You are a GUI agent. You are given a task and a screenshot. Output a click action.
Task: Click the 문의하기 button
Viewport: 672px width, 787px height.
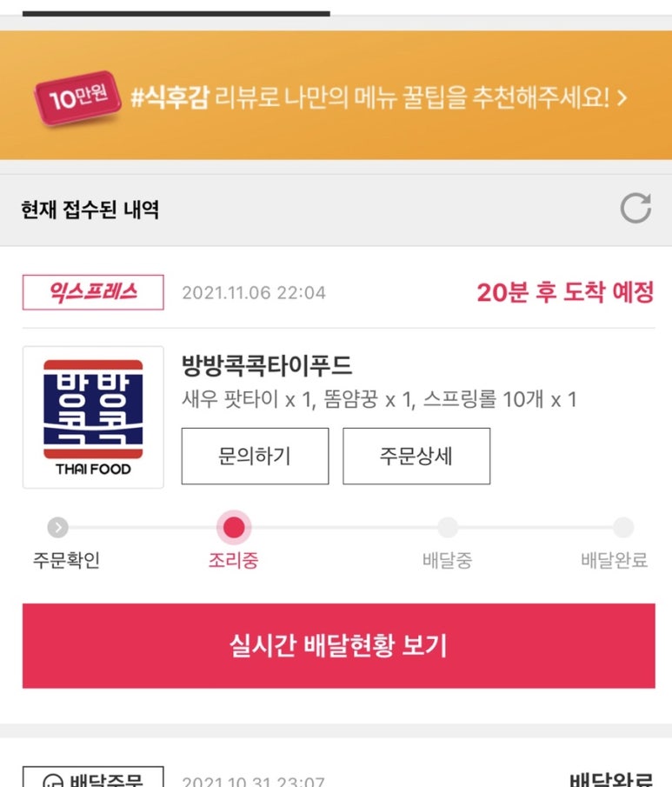[255, 457]
